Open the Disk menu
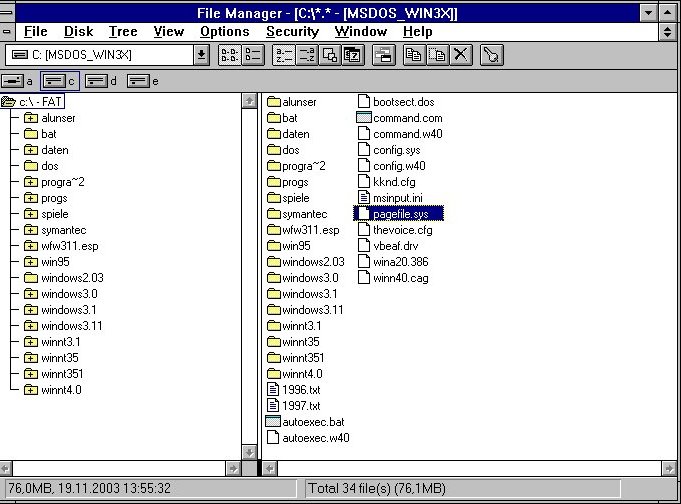 click(x=79, y=31)
